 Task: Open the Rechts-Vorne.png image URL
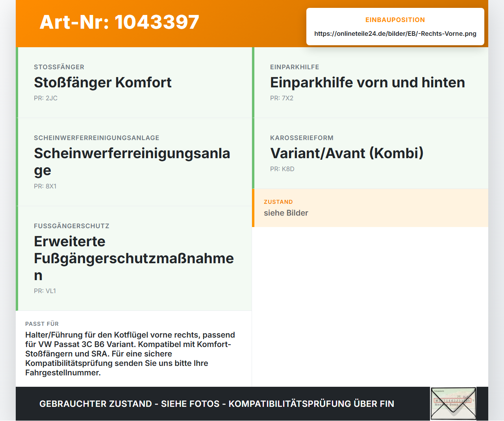coord(395,33)
